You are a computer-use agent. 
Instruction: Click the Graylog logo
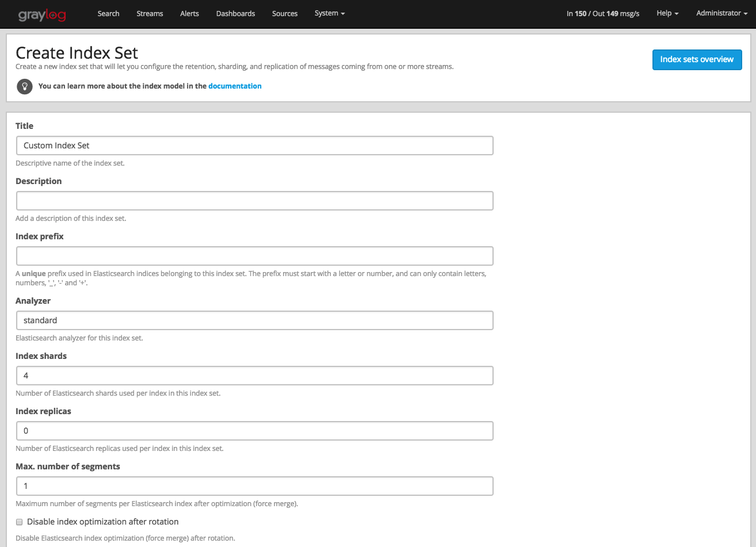[x=43, y=14]
